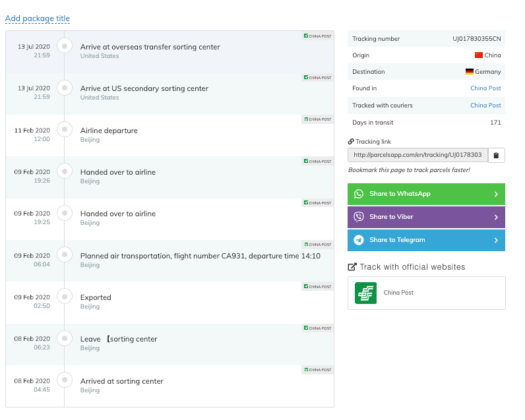Select timeline marker for Leave sorting center
Screen dimensions: 525x420
(x=65, y=338)
